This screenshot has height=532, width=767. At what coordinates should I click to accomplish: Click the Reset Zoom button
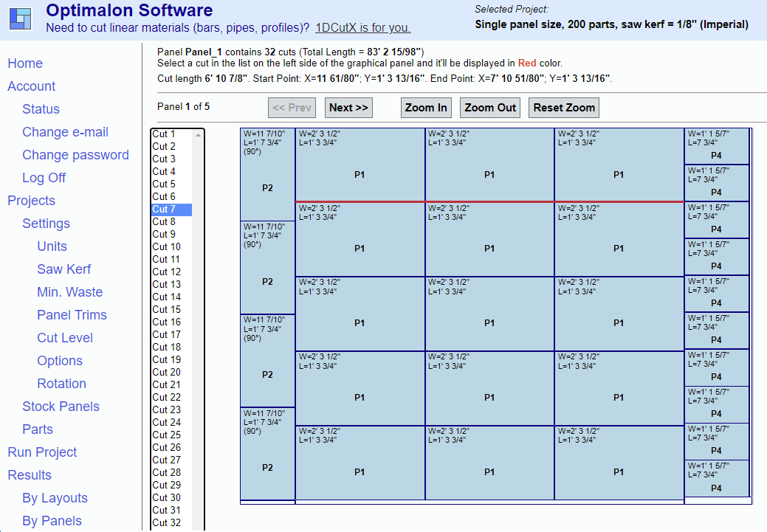tap(564, 108)
